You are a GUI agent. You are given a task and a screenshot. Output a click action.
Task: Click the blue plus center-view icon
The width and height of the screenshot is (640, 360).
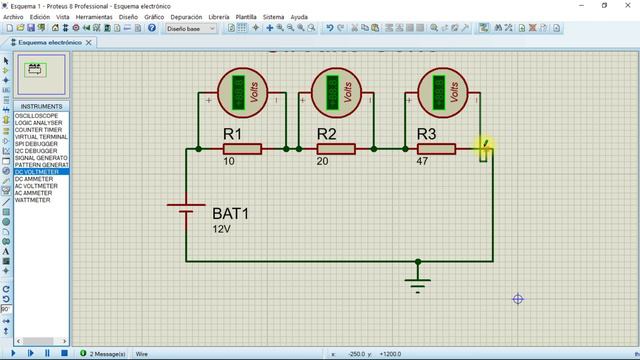click(x=269, y=28)
